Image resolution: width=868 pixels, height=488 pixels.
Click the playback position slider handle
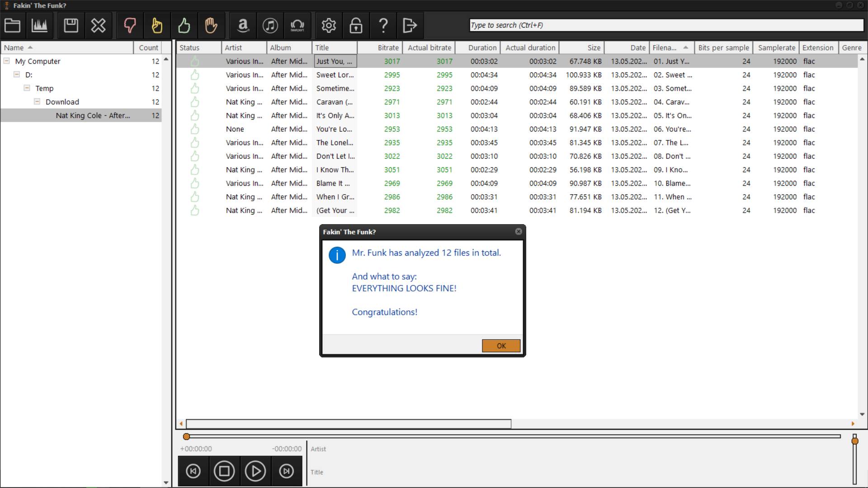(186, 436)
